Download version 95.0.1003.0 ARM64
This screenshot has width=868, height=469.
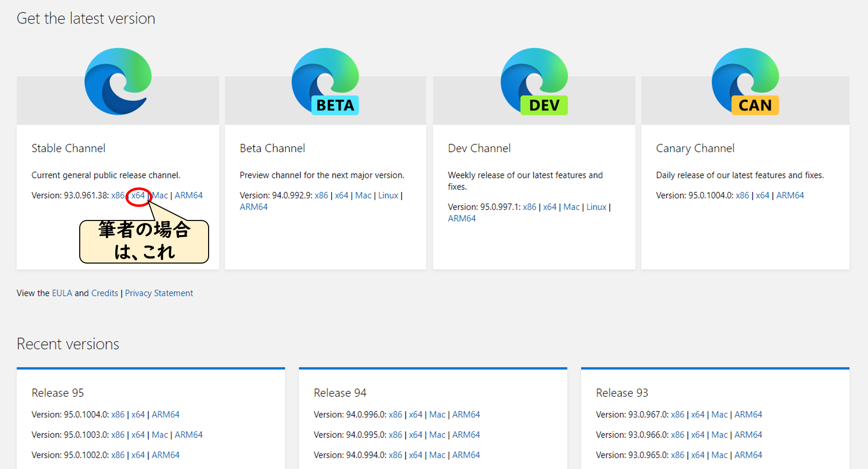[189, 435]
